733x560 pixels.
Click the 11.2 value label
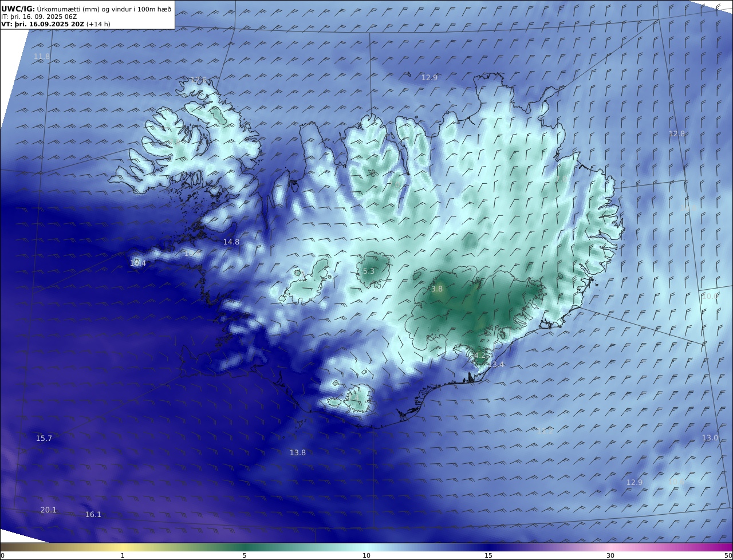[x=545, y=431]
